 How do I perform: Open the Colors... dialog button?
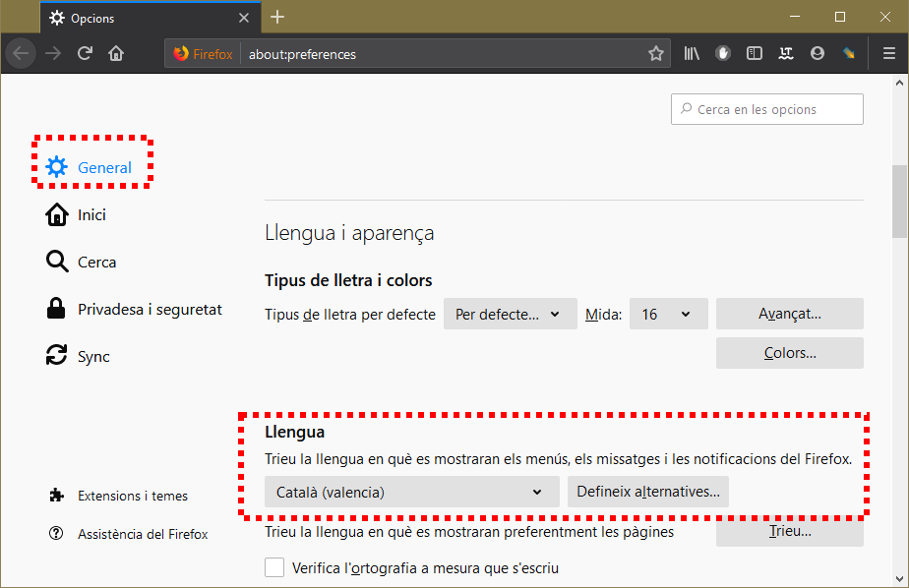pyautogui.click(x=790, y=353)
